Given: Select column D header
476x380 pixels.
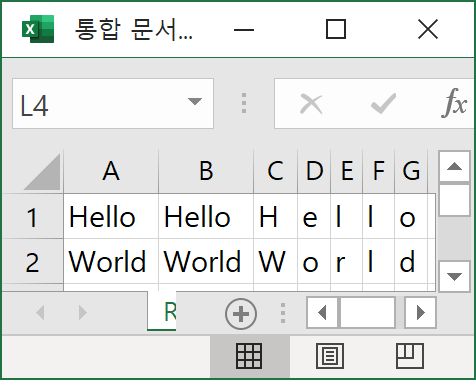Looking at the screenshot, I should coord(314,171).
